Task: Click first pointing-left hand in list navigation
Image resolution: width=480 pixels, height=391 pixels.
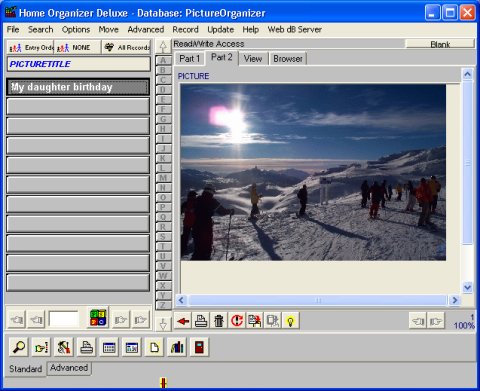Action: (17, 320)
